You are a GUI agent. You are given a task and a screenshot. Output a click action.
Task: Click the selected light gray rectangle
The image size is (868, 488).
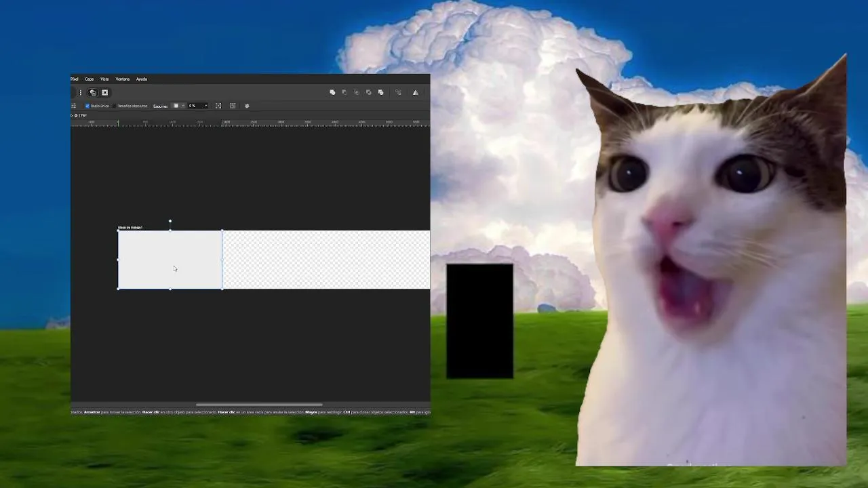pyautogui.click(x=170, y=260)
